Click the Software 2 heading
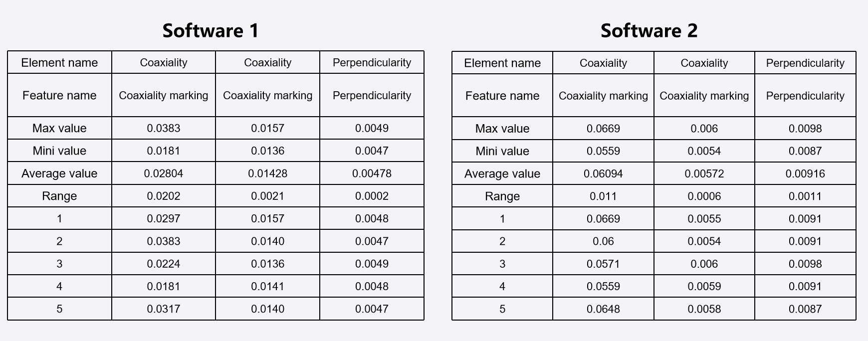 point(649,31)
